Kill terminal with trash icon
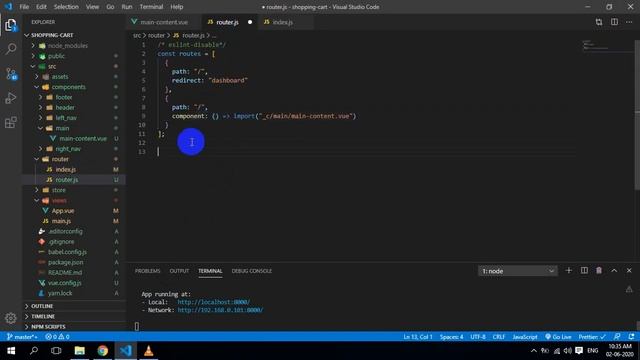The width and height of the screenshot is (640, 360). coord(599,271)
